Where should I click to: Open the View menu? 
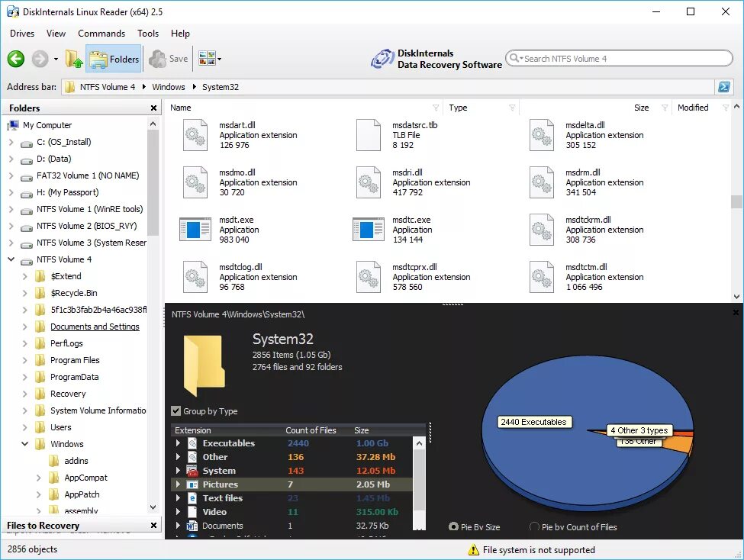(x=56, y=34)
